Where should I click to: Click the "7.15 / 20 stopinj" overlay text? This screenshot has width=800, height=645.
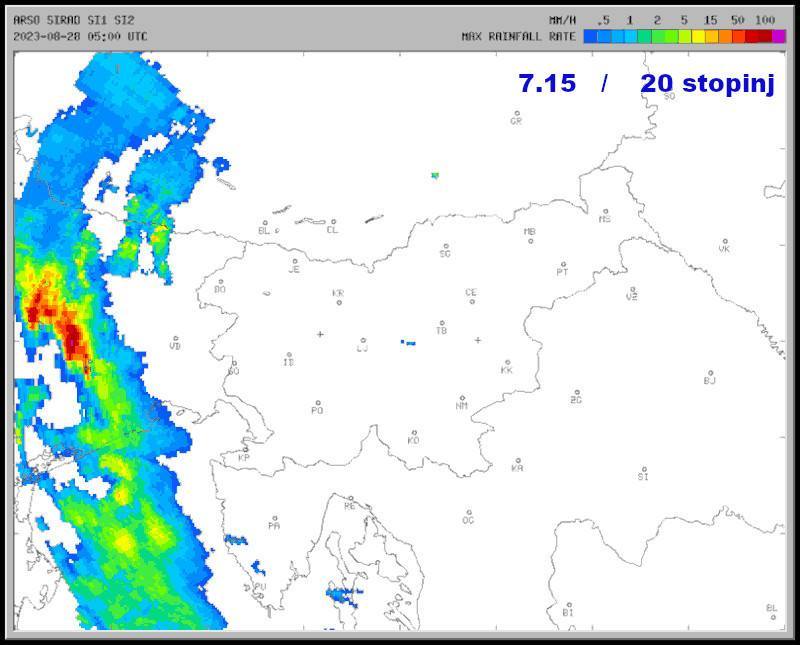pyautogui.click(x=646, y=84)
